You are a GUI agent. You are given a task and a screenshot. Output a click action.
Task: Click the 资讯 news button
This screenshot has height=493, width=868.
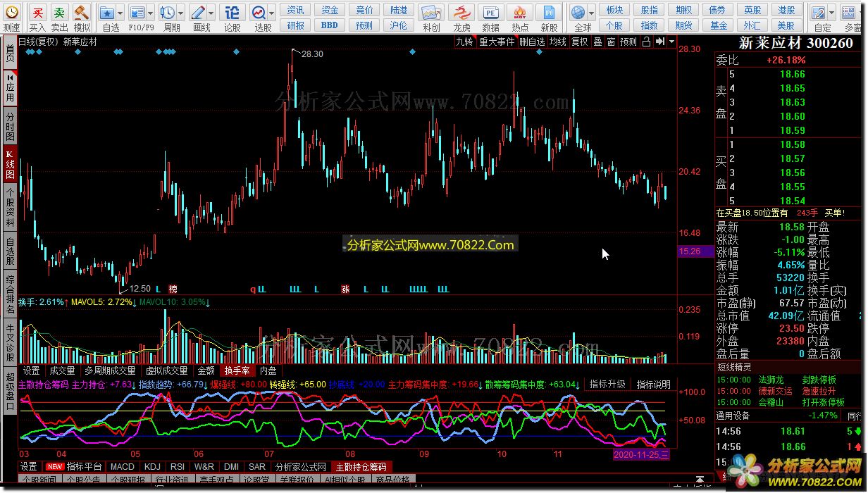pyautogui.click(x=296, y=10)
